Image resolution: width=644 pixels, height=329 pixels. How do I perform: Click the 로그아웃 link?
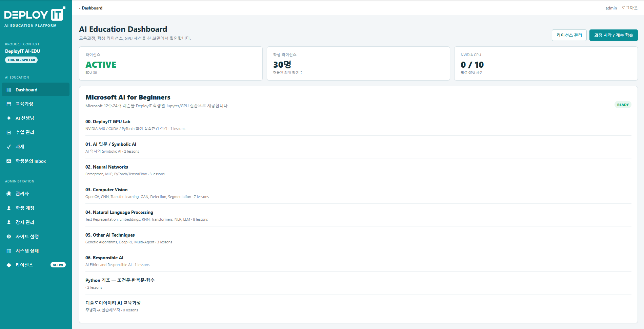(629, 8)
